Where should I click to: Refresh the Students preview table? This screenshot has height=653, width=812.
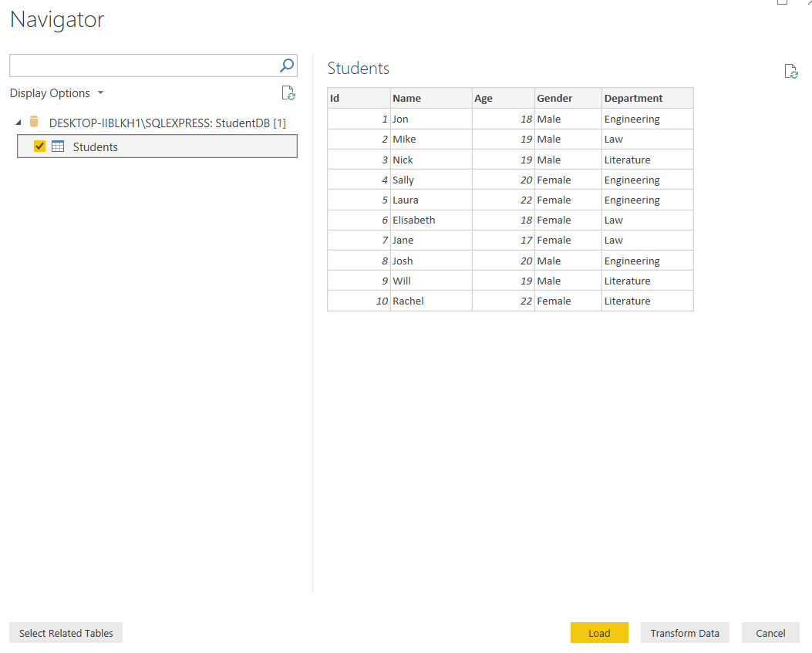click(790, 72)
